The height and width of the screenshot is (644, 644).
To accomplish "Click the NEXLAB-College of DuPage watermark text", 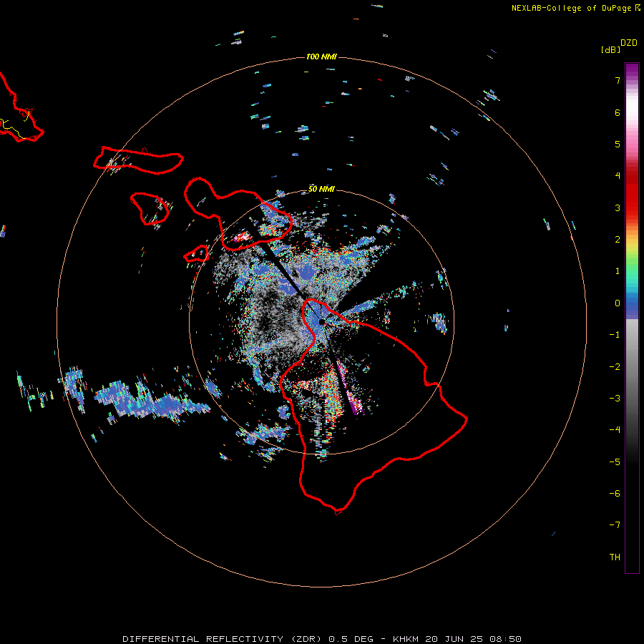I will point(572,8).
